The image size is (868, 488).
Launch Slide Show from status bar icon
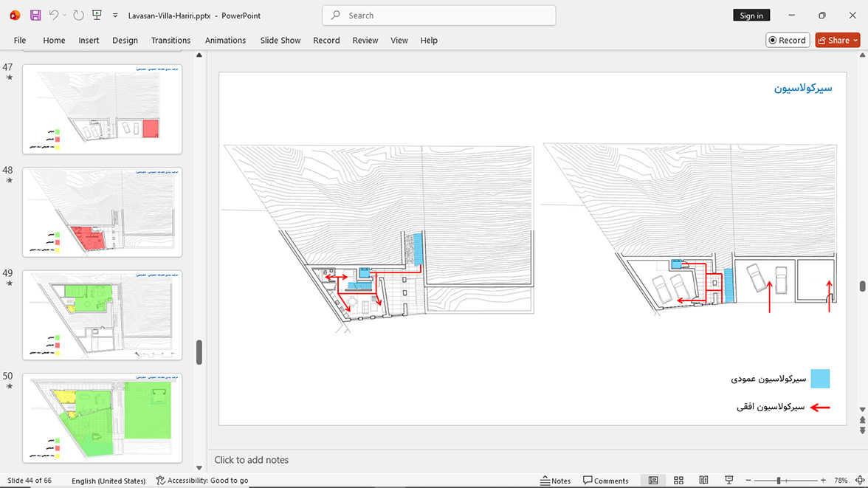(x=729, y=480)
